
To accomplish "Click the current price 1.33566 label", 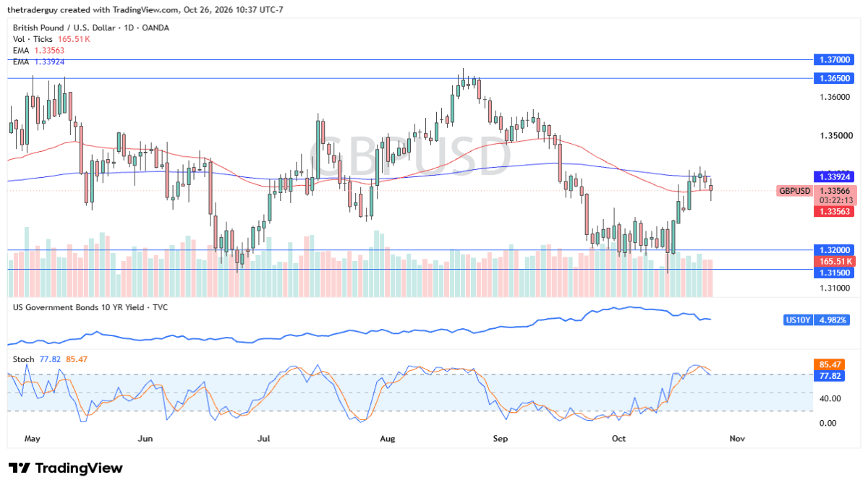I will [834, 190].
